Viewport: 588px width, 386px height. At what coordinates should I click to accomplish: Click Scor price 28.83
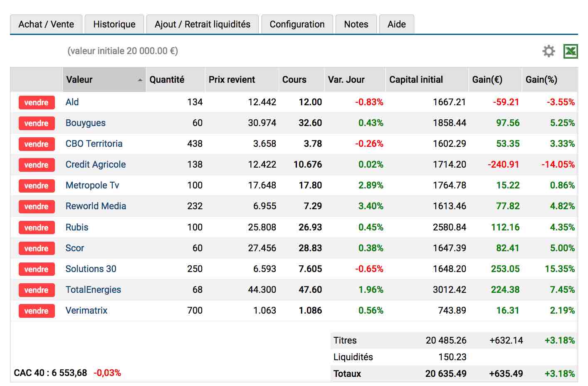[310, 248]
